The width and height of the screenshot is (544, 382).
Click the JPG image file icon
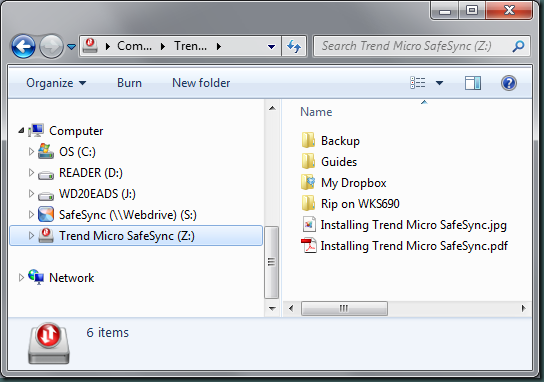309,224
